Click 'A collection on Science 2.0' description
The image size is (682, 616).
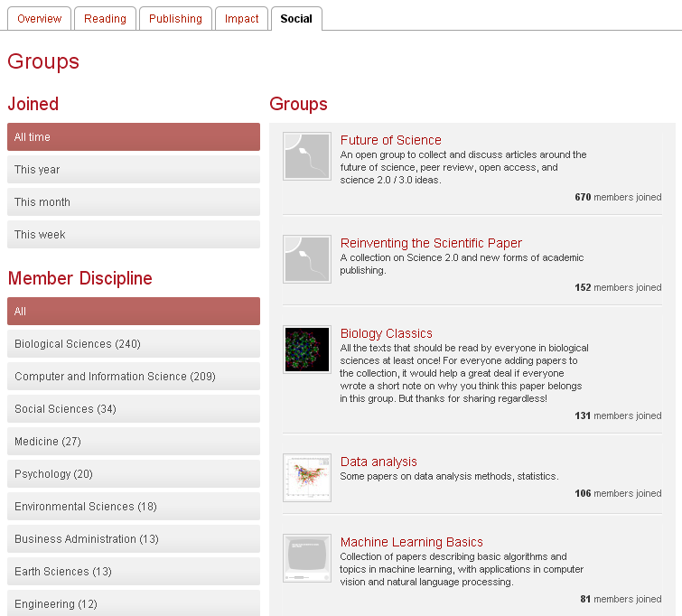462,264
